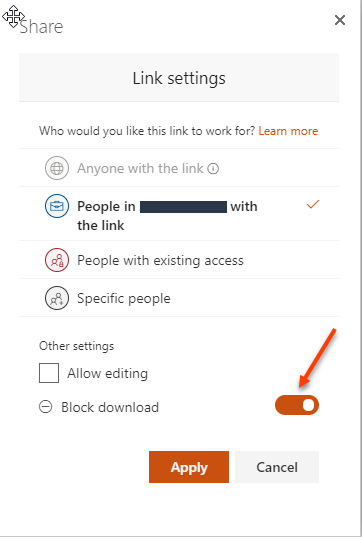Click the existing access people icon

(x=57, y=260)
